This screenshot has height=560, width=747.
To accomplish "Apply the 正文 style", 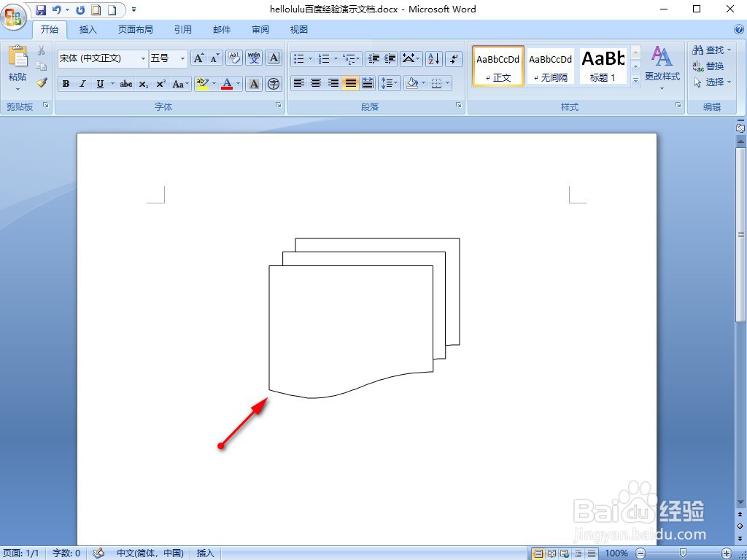I will coord(498,66).
